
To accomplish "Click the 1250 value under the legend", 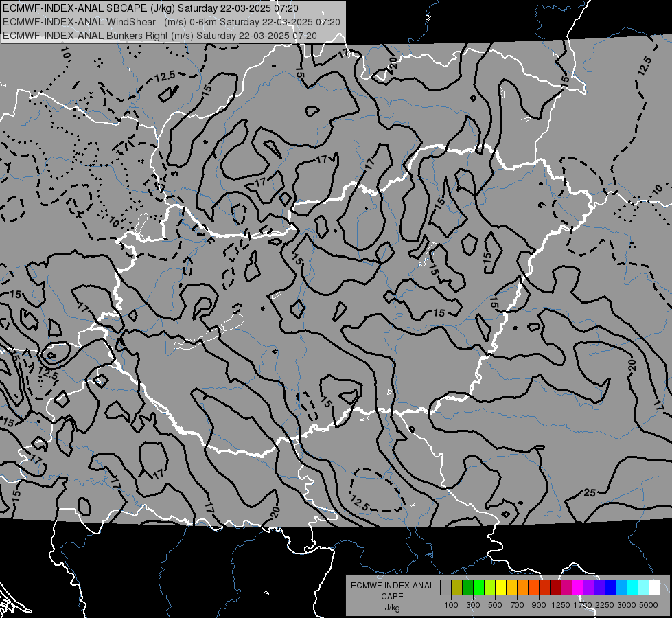I will coord(561,605).
